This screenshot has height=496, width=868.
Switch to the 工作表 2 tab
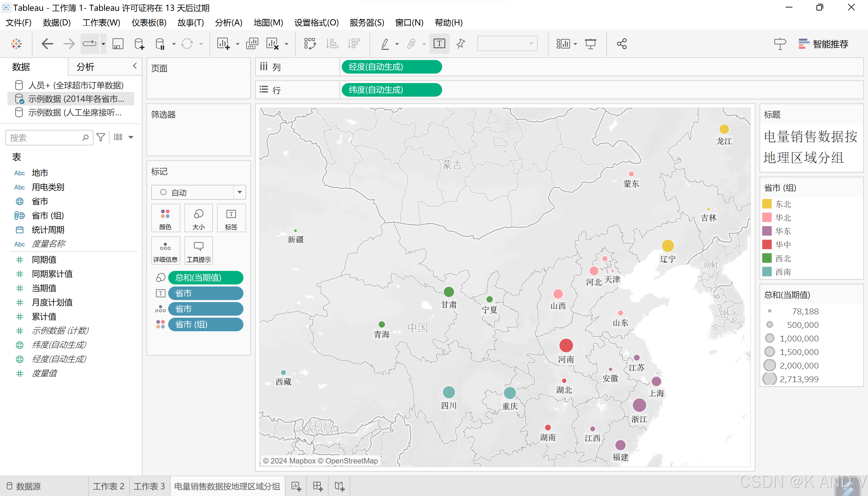click(108, 486)
